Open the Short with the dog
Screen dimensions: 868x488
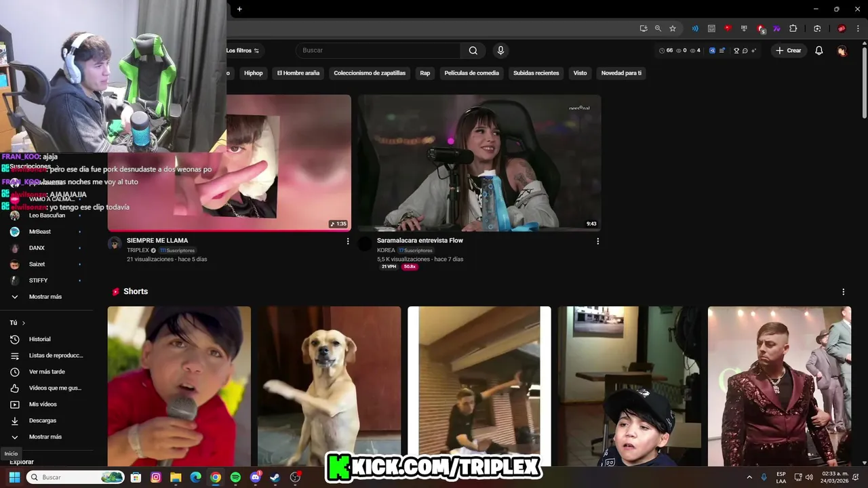pyautogui.click(x=329, y=386)
